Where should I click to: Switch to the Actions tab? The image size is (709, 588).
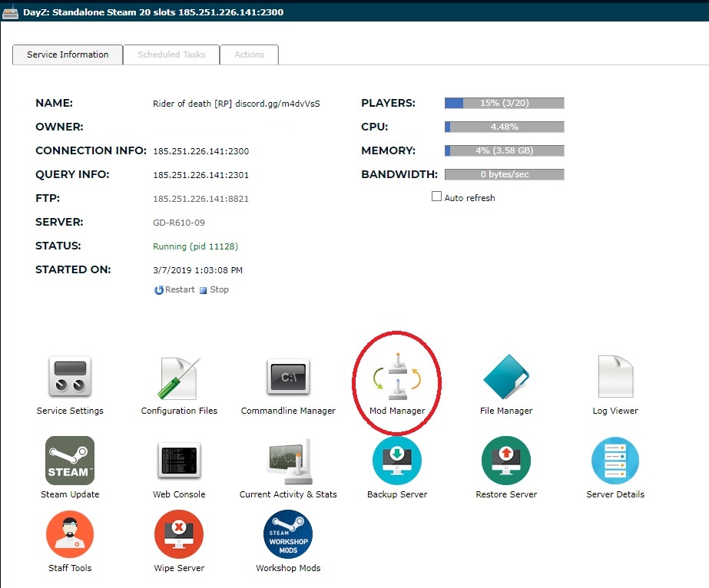(249, 55)
